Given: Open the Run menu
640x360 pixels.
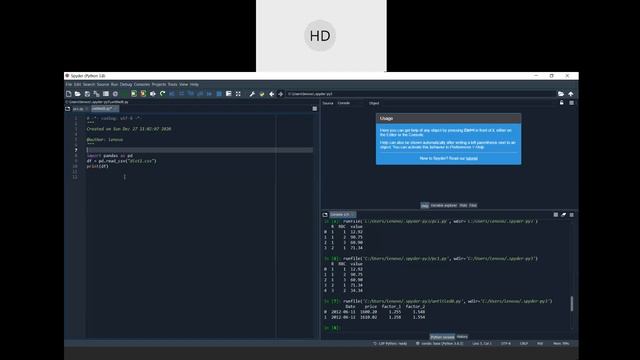Looking at the screenshot, I should point(114,84).
